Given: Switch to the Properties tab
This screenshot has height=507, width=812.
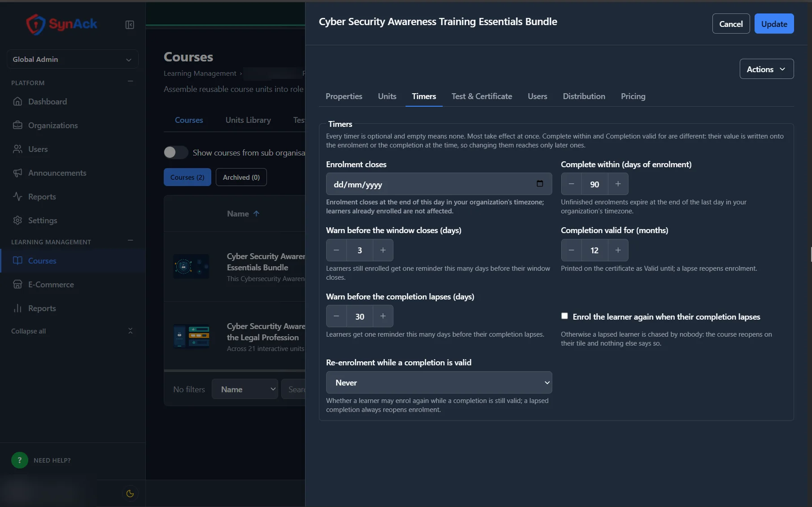Looking at the screenshot, I should (x=344, y=96).
